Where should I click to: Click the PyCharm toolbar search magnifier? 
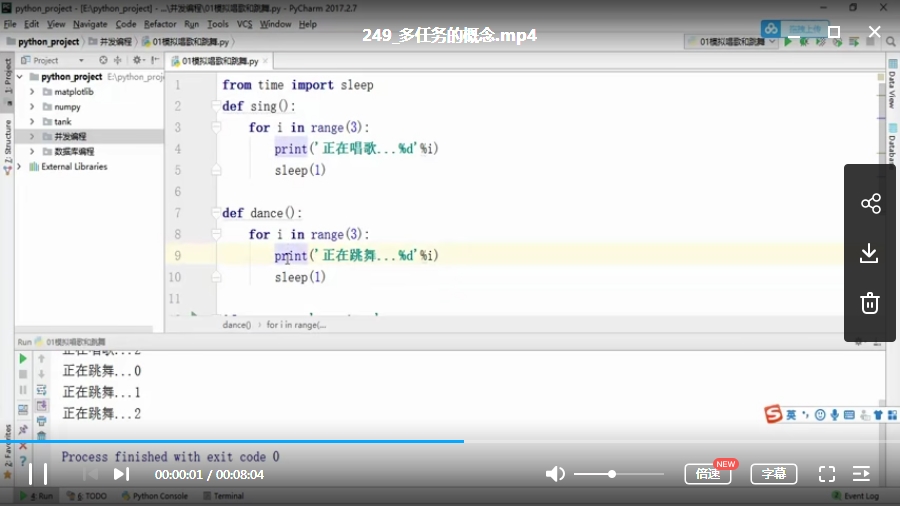click(890, 42)
